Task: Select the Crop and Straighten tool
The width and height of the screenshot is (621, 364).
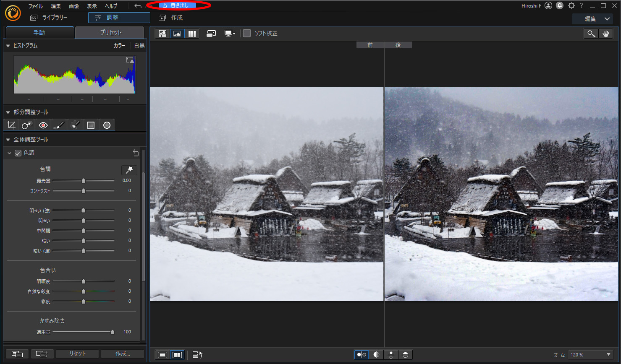Action: coord(12,125)
